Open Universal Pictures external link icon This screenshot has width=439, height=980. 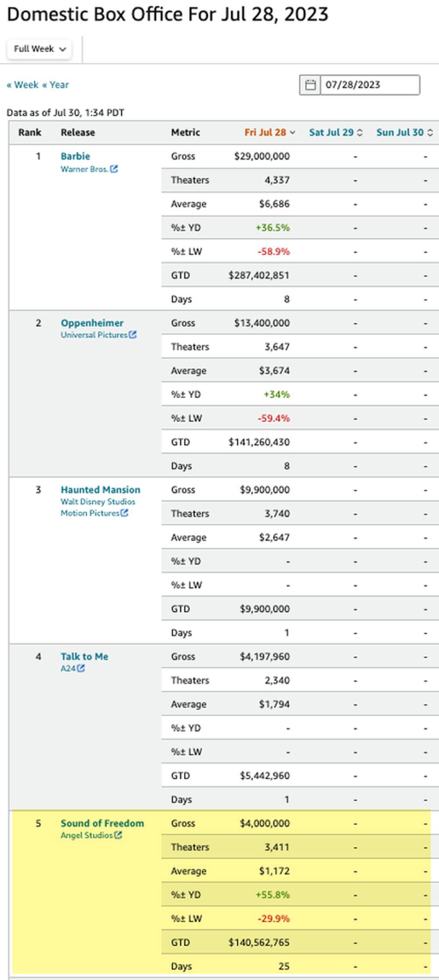[133, 335]
